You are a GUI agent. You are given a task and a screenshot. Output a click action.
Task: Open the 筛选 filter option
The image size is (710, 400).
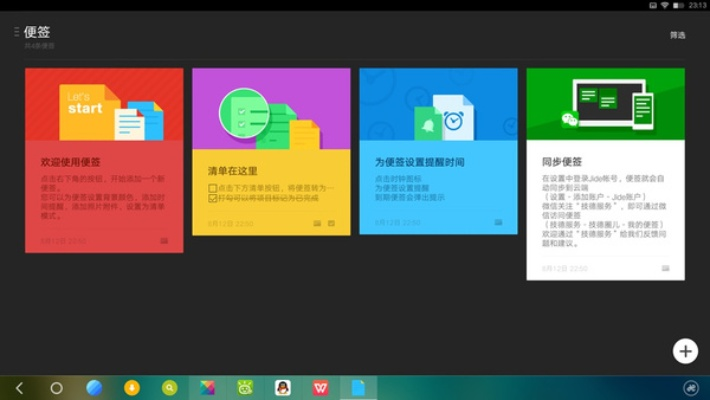(x=677, y=35)
